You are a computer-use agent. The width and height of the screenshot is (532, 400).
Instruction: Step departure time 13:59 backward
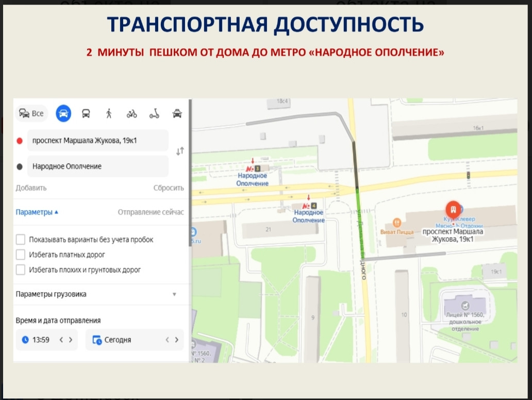click(61, 340)
